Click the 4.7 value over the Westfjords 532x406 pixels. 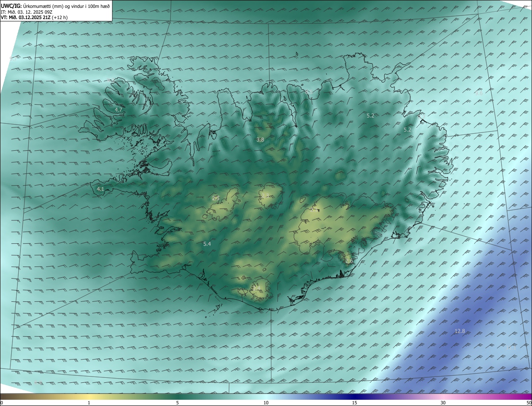pos(118,110)
